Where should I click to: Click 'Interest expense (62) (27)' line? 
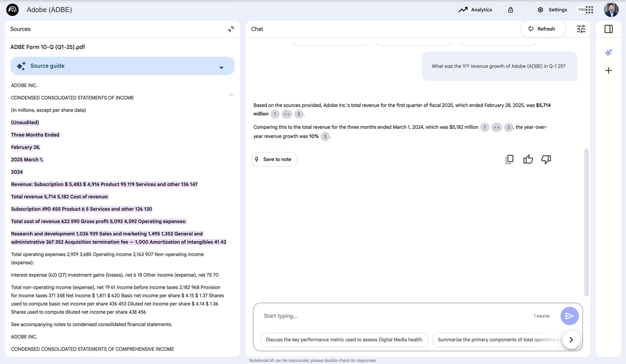[x=115, y=275]
